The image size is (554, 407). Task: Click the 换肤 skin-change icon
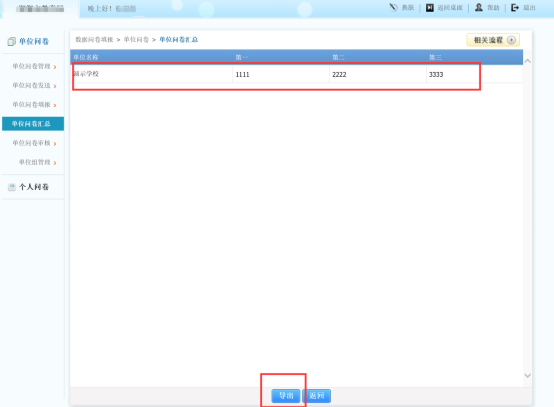pos(393,7)
